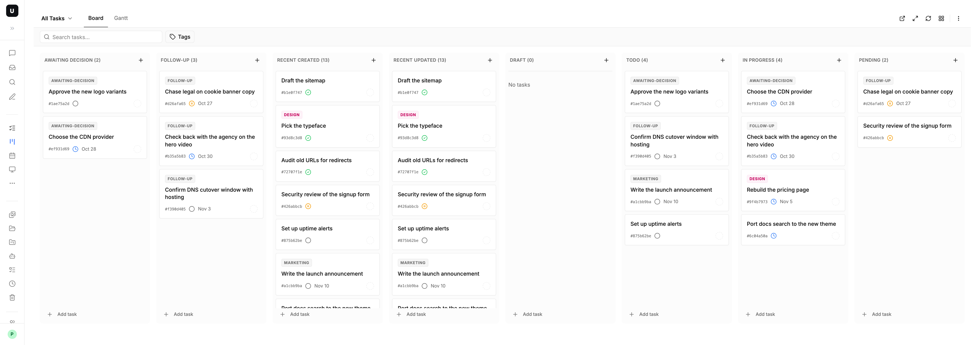Open the three-dot vertical menu at top right
The height and width of the screenshot is (345, 980).
pyautogui.click(x=958, y=18)
